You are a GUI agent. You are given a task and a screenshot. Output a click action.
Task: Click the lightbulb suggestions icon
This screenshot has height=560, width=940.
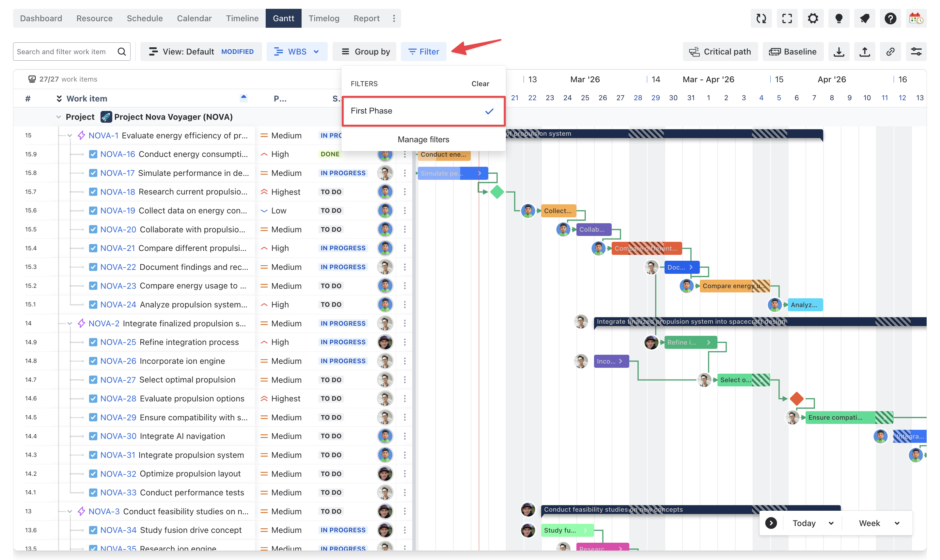(838, 18)
